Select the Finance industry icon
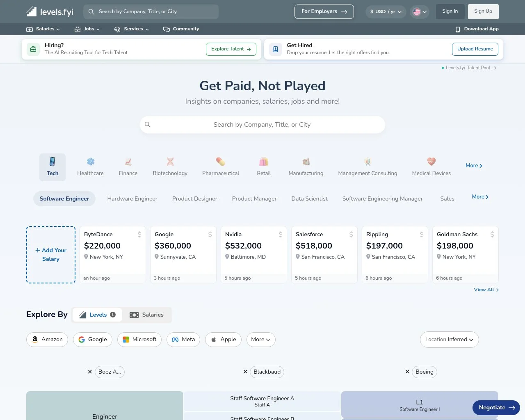This screenshot has width=525, height=420. tap(128, 162)
